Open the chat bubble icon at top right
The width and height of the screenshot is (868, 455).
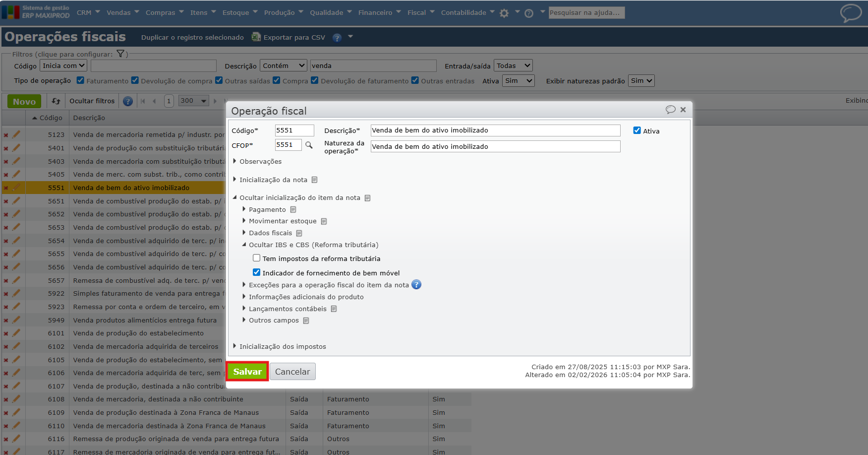(x=851, y=13)
